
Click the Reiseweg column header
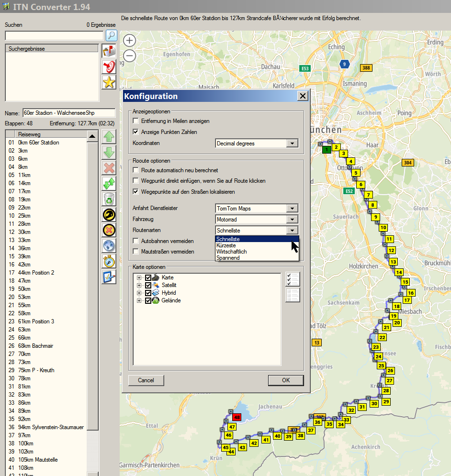(x=51, y=134)
